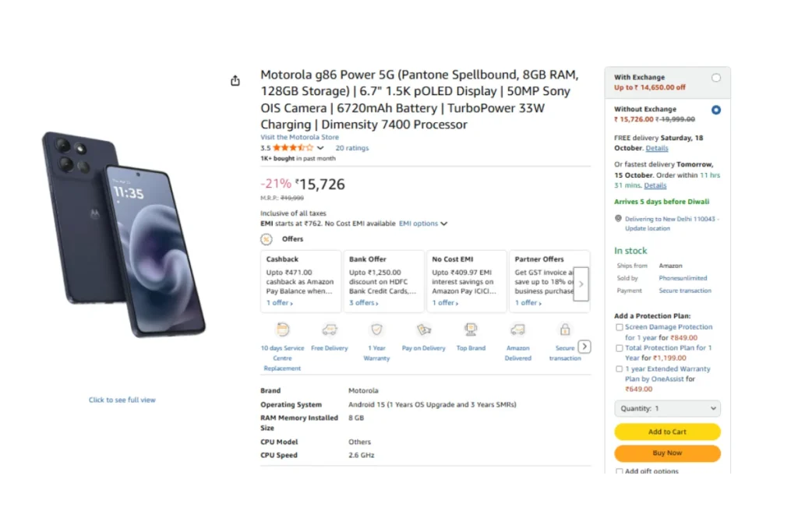Click the share icon beside product image
The width and height of the screenshot is (798, 532).
(235, 81)
